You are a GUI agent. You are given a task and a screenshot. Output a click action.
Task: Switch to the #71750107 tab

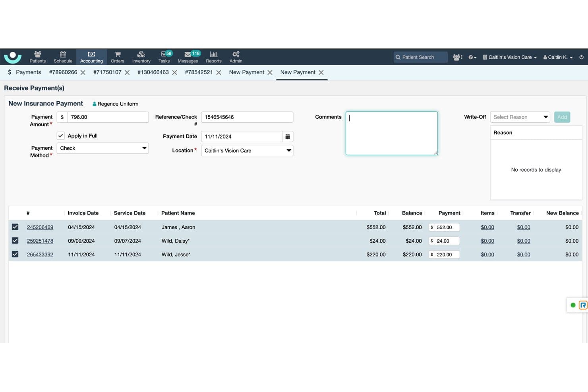pos(107,72)
